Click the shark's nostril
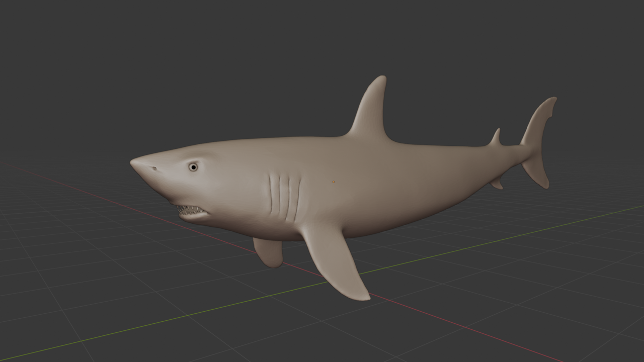The width and height of the screenshot is (644, 362). point(154,167)
